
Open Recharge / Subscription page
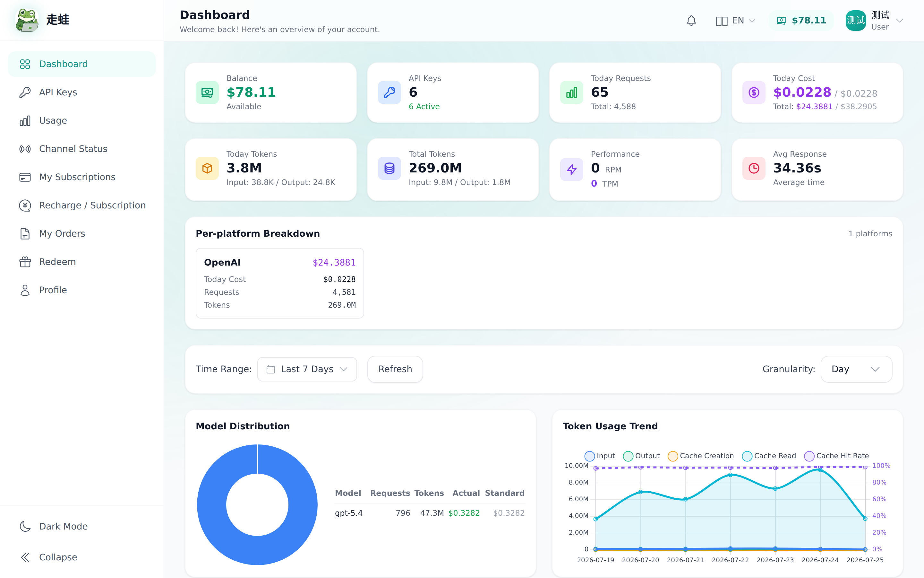(82, 206)
